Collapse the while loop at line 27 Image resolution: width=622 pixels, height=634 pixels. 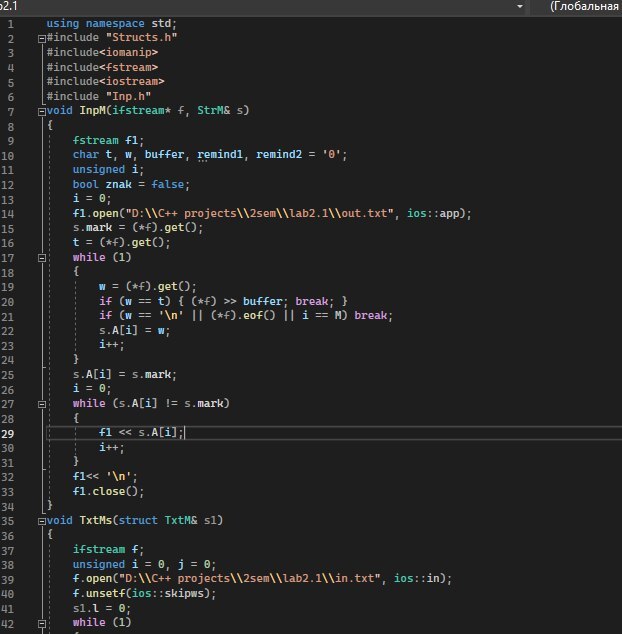point(42,404)
